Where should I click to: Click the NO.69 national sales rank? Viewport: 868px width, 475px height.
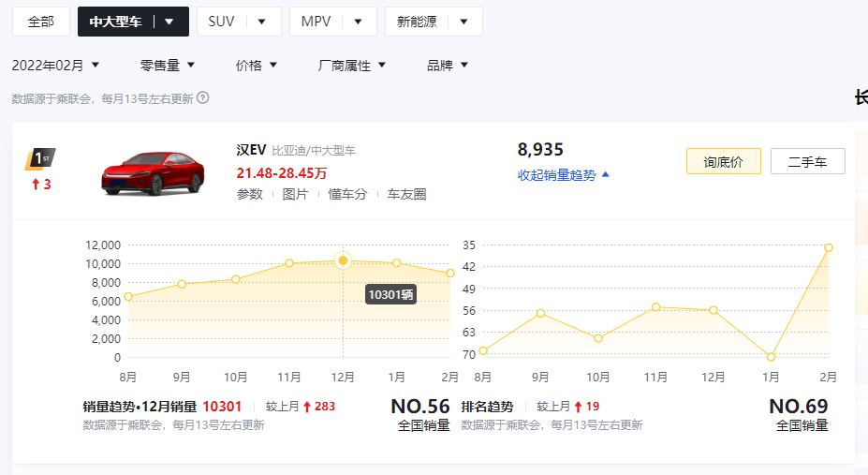[x=799, y=407]
